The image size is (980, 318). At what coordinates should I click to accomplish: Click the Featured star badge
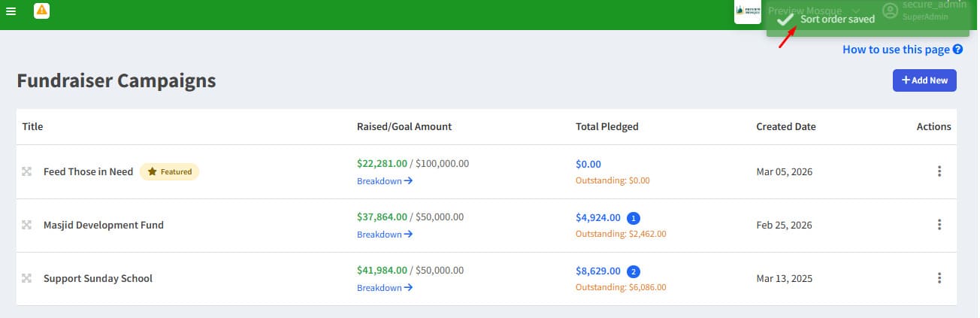(169, 171)
